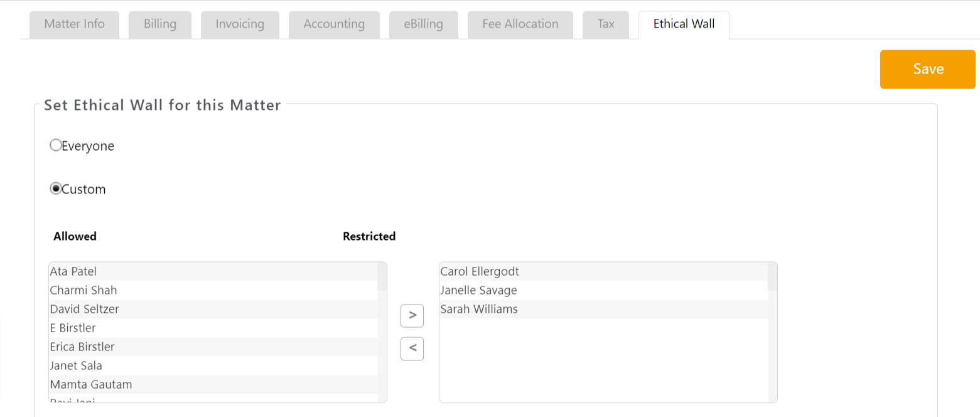Choose Janelle Savage in Restricted list
The height and width of the screenshot is (417, 980).
coord(478,290)
